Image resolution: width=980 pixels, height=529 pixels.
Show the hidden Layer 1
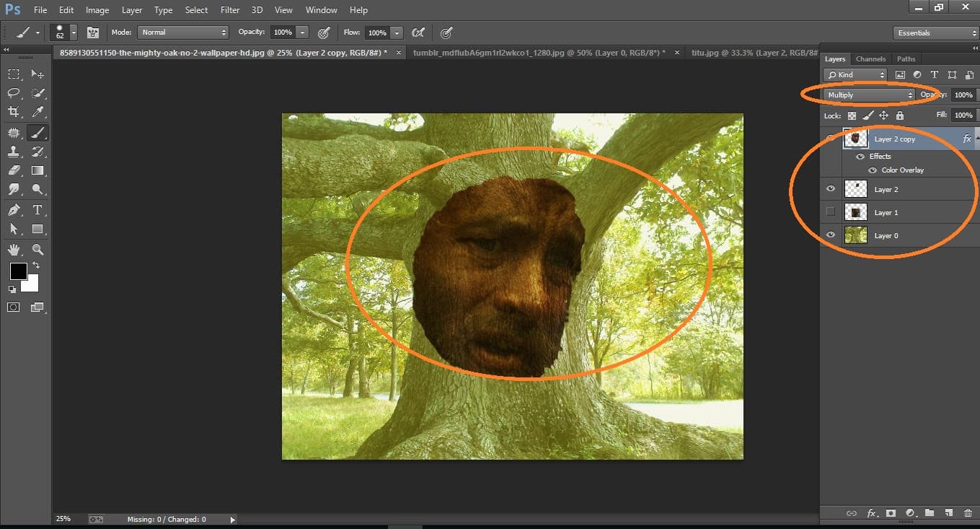point(830,211)
